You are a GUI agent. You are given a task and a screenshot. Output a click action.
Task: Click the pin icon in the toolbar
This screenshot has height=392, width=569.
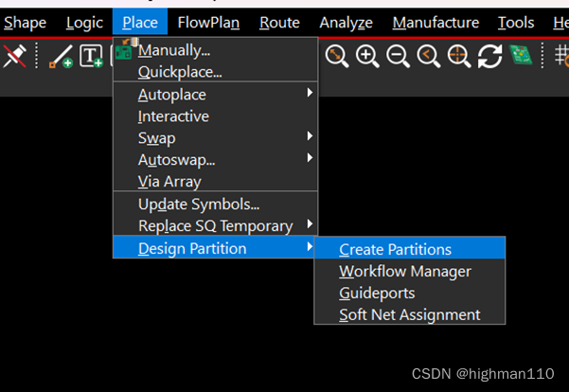[14, 57]
